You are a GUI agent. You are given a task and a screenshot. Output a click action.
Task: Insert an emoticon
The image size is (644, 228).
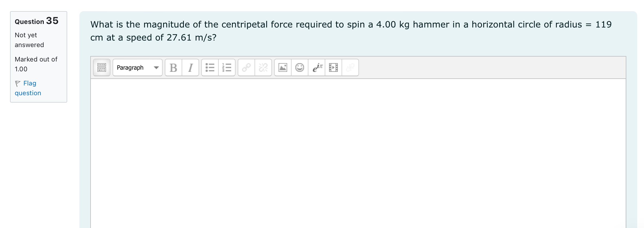point(299,67)
